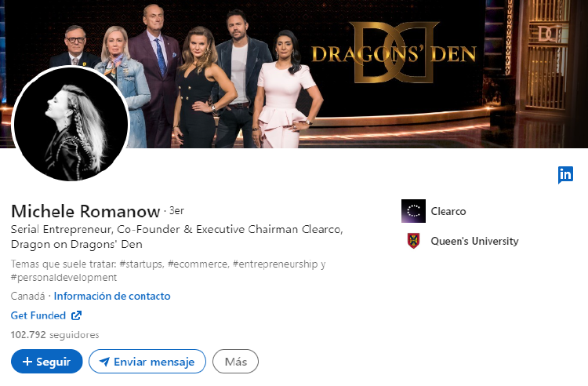Click the Queen's University name
Image resolution: width=588 pixels, height=386 pixels.
tap(474, 241)
